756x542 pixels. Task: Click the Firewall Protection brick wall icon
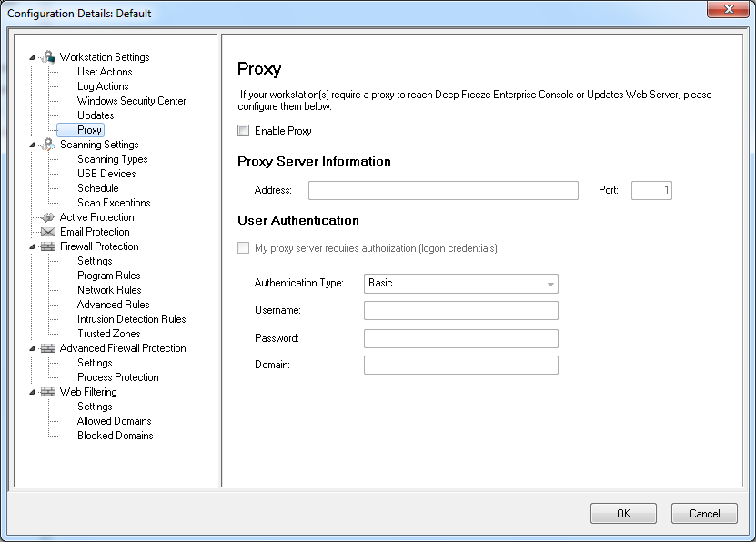[48, 246]
